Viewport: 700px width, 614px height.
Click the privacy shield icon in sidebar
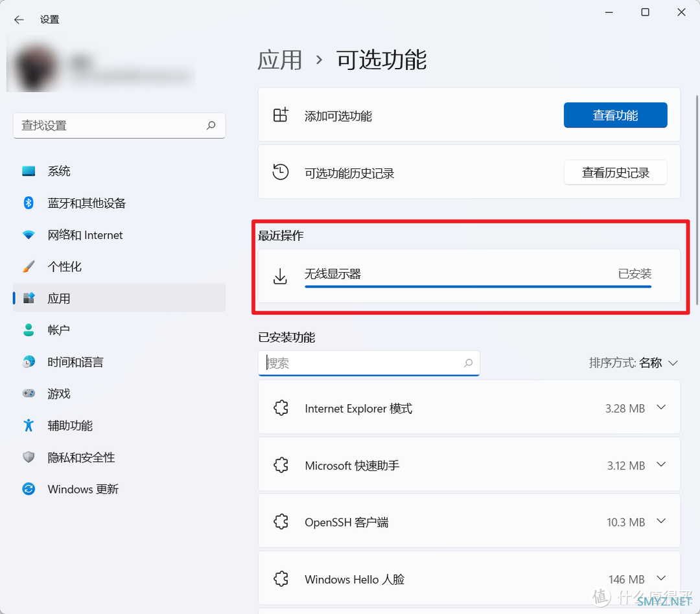click(x=29, y=457)
